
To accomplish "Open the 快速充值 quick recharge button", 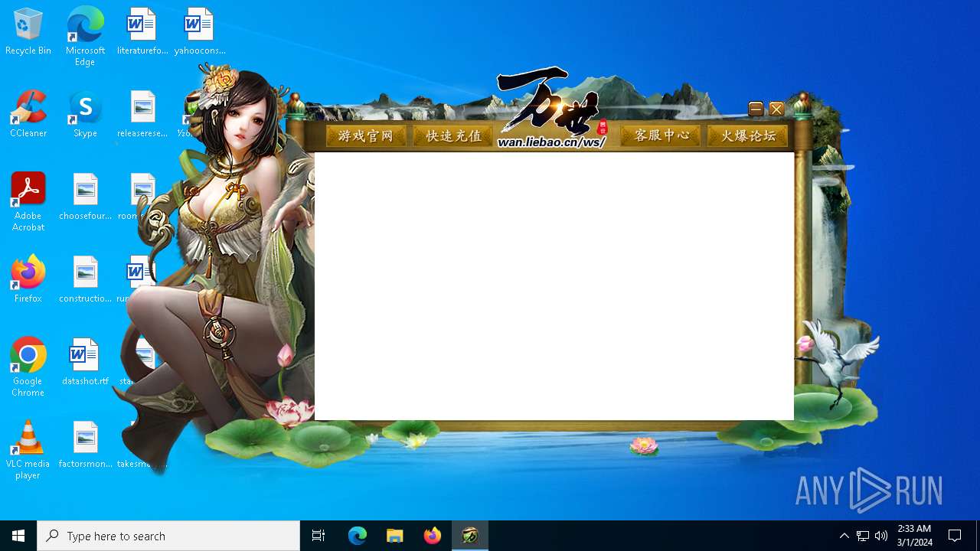I will click(453, 136).
